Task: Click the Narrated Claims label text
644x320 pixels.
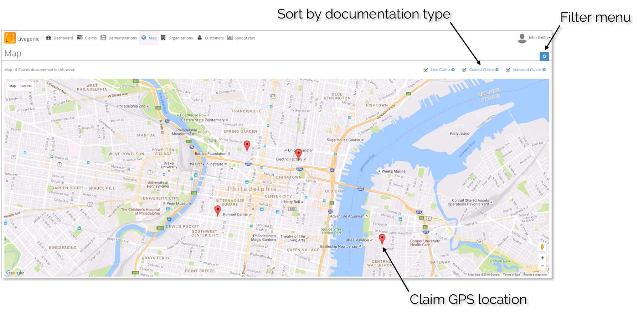Action: 527,70
